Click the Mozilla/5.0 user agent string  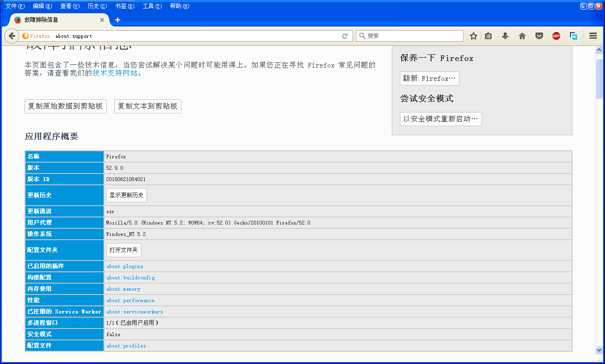tap(208, 223)
